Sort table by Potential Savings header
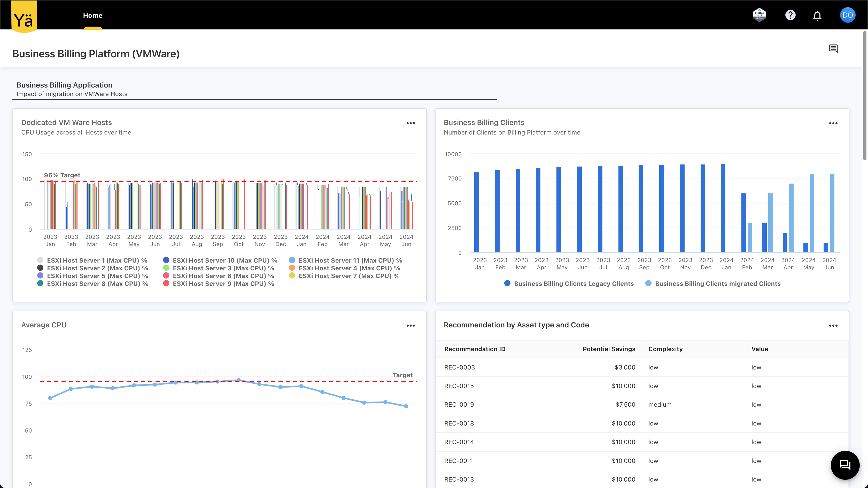Screen dimensions: 868x488 (x=609, y=349)
